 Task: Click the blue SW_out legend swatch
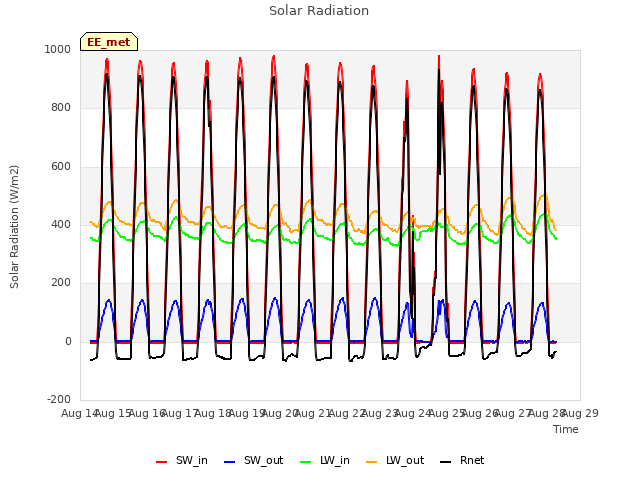click(x=230, y=462)
